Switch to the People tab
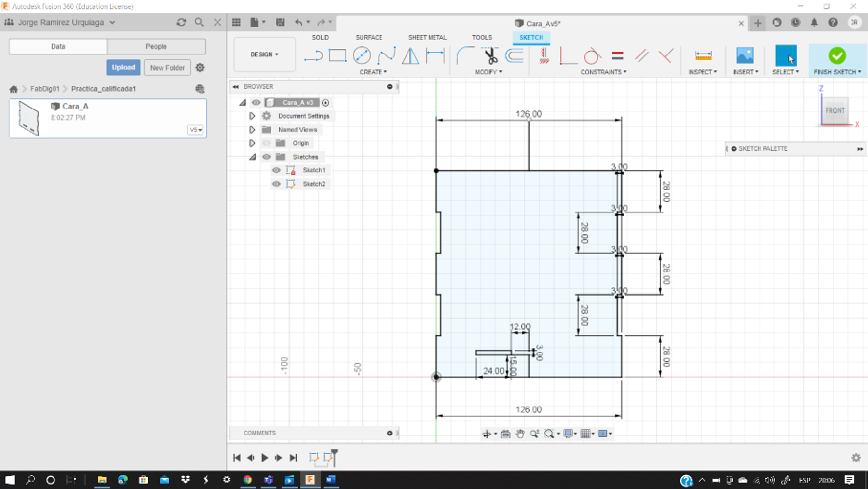Viewport: 868px width, 489px height. (156, 46)
